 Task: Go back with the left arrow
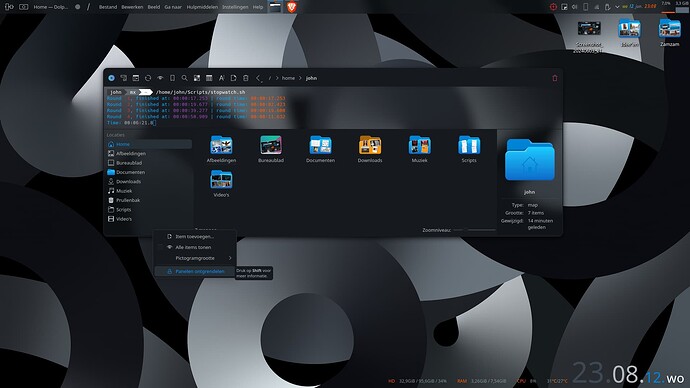click(x=258, y=78)
